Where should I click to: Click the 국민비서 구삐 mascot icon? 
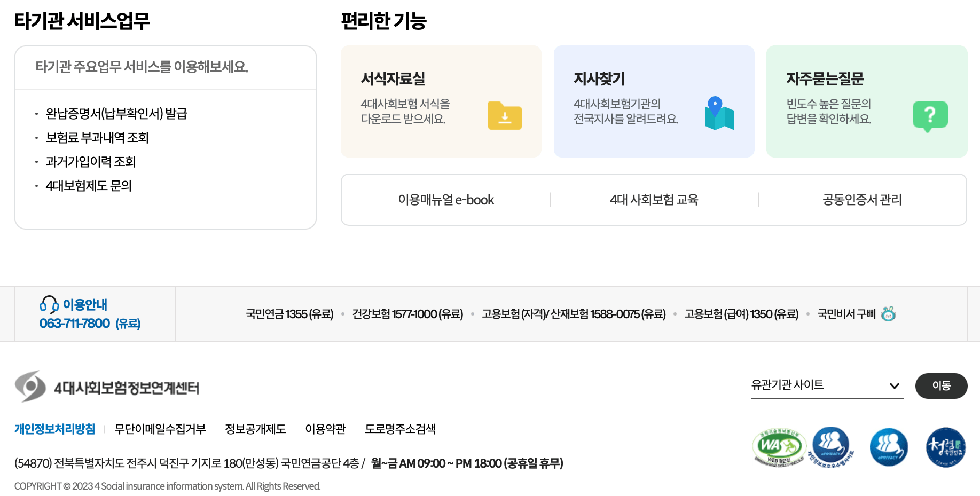(888, 314)
